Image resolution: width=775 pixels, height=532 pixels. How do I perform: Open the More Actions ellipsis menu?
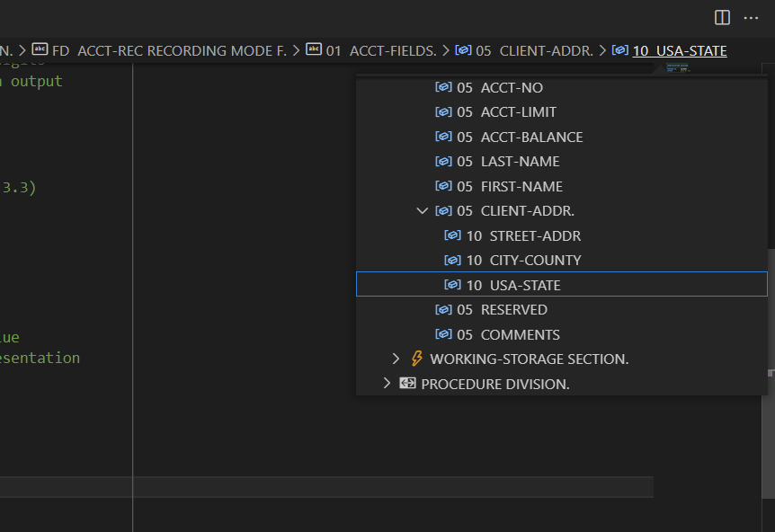click(752, 18)
